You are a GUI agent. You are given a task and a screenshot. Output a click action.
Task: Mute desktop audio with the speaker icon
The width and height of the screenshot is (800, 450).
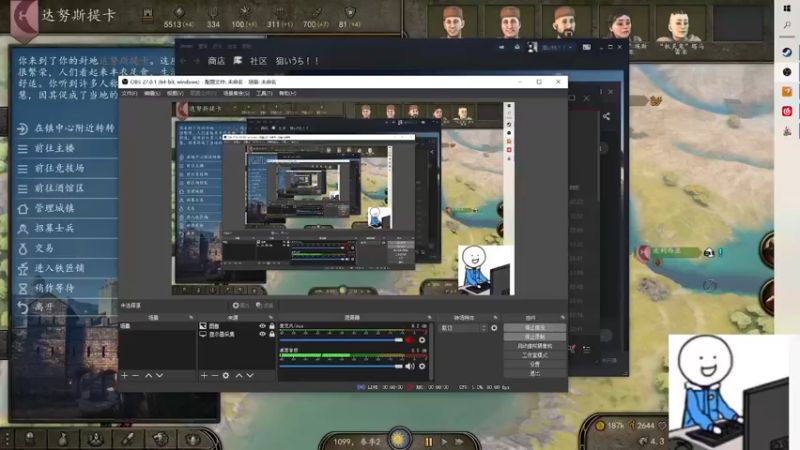point(410,366)
